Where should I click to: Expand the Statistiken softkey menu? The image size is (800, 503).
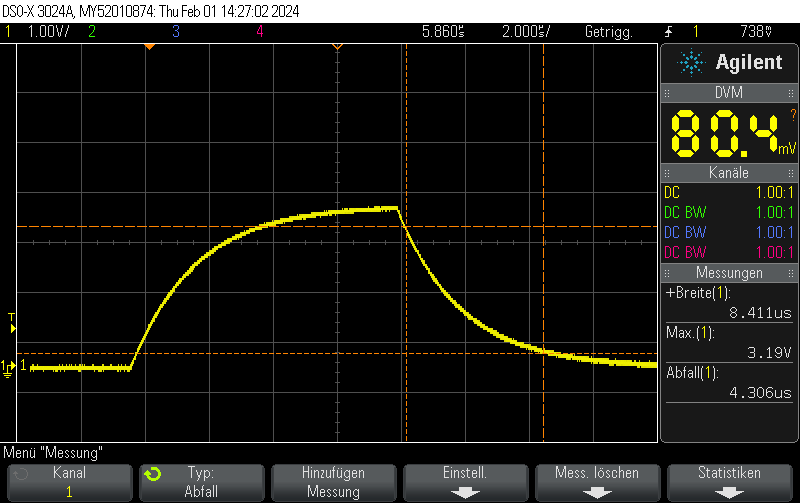coord(729,482)
